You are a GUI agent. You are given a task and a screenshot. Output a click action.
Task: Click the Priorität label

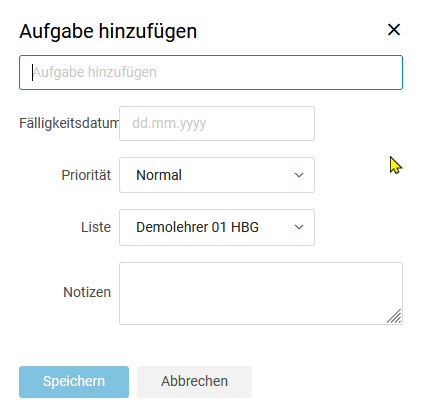tap(86, 175)
